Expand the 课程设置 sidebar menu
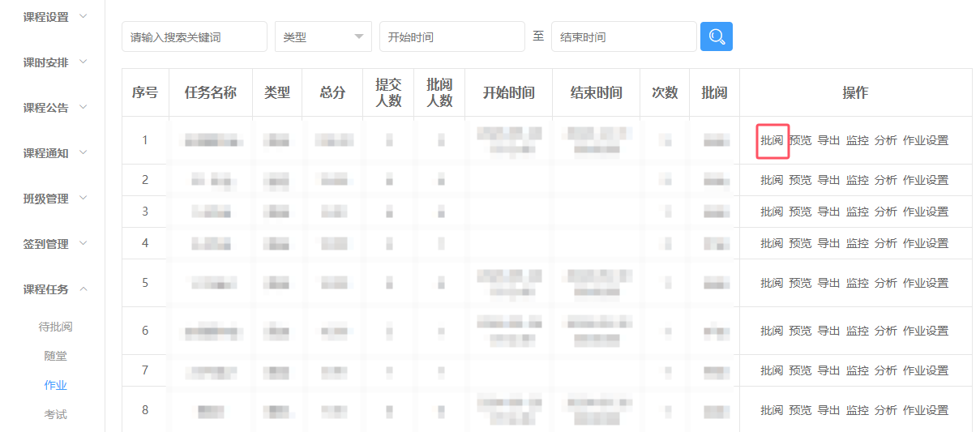The width and height of the screenshot is (980, 432). [x=55, y=17]
